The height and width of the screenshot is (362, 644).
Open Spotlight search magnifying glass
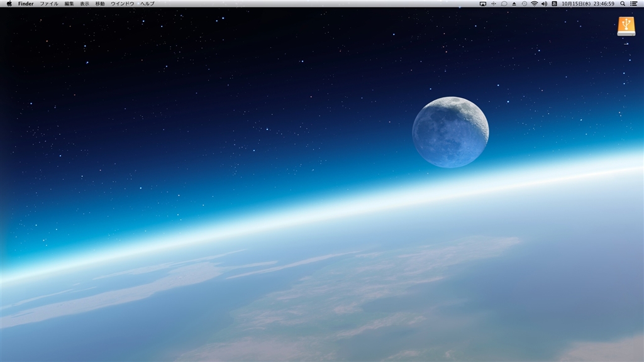[623, 4]
